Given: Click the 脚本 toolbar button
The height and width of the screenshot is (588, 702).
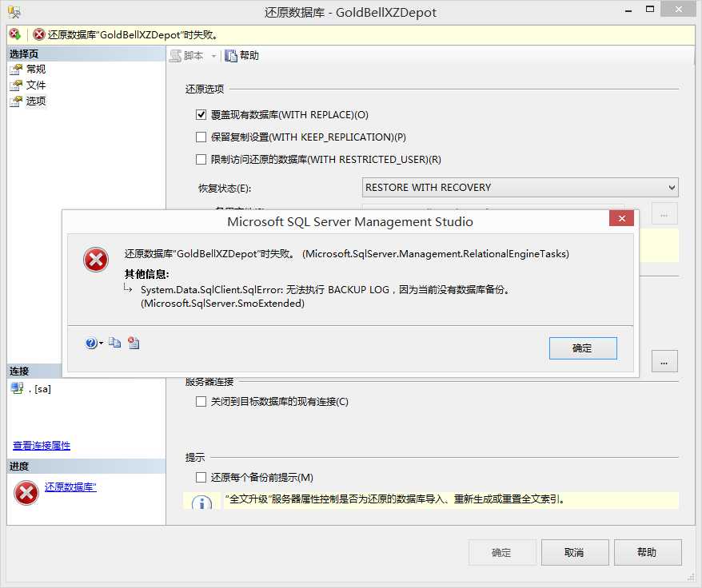Looking at the screenshot, I should click(x=187, y=55).
